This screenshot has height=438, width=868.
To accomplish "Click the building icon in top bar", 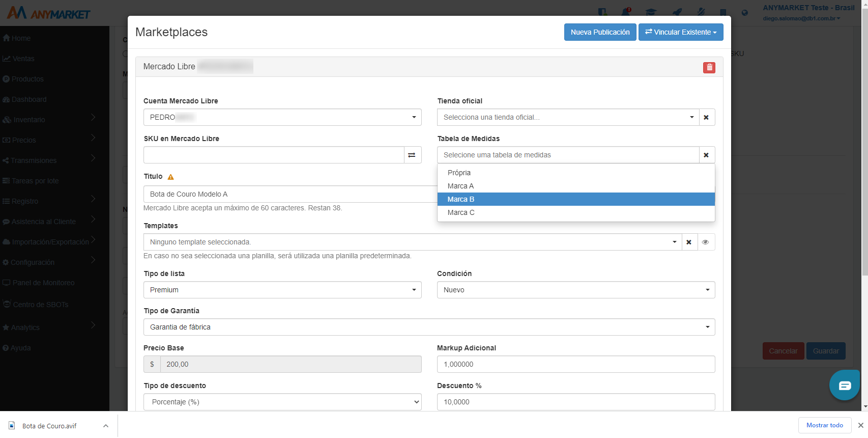I will coord(723,13).
